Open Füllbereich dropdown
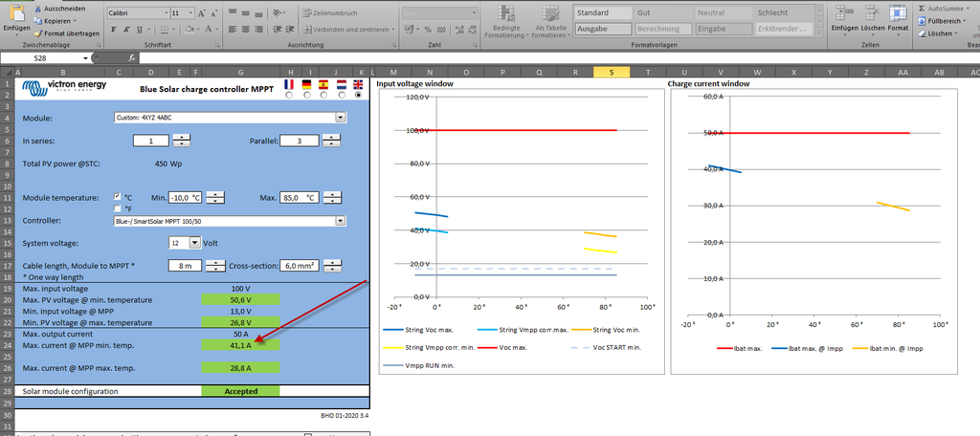Viewport: 980px width, 436px height. 967,21
